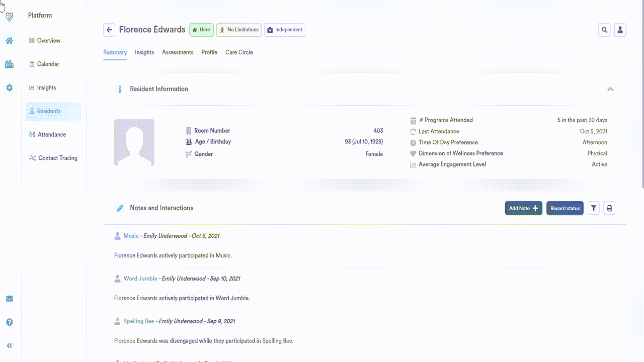Switch to the Assessments tab
Screen dimensions: 644x362
(x=178, y=52)
